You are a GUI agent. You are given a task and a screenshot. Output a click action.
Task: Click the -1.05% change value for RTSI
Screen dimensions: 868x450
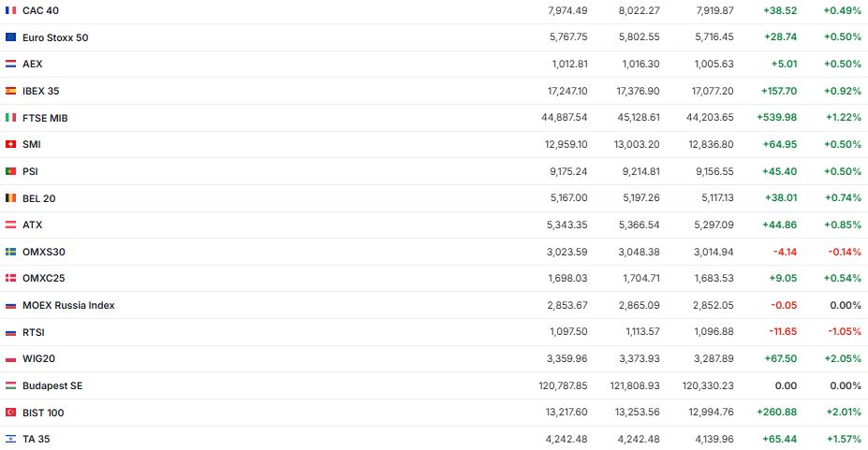844,332
